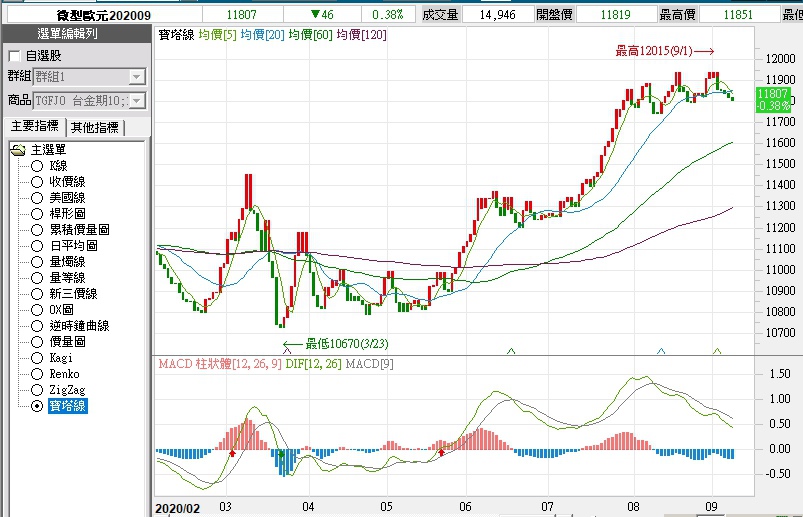Choose the 量燭線 option
The height and width of the screenshot is (517, 803).
37,262
